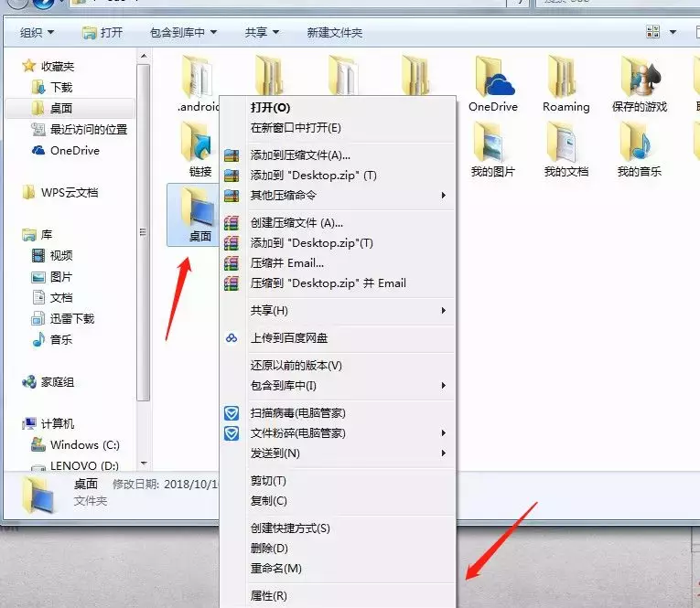
Task: Click the 创建压缩文件(A) archive icon
Action: [x=232, y=222]
